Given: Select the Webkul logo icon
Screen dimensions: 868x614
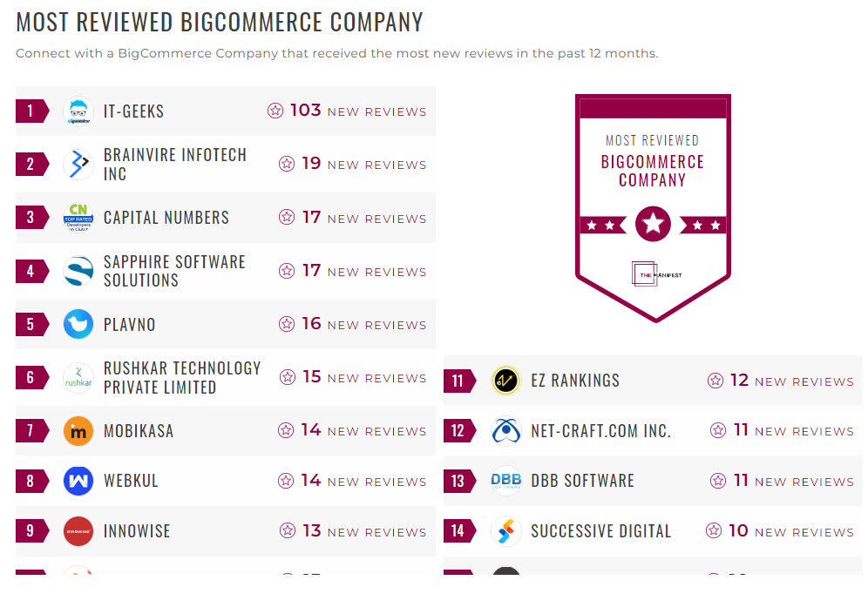Looking at the screenshot, I should click(x=78, y=480).
